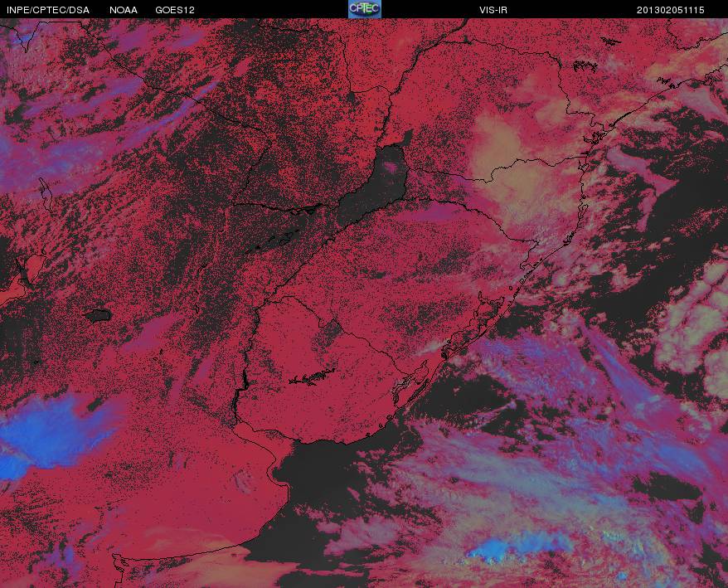Click the INPE/CPTEC/DSA header label
This screenshot has height=588, width=728.
[48, 10]
